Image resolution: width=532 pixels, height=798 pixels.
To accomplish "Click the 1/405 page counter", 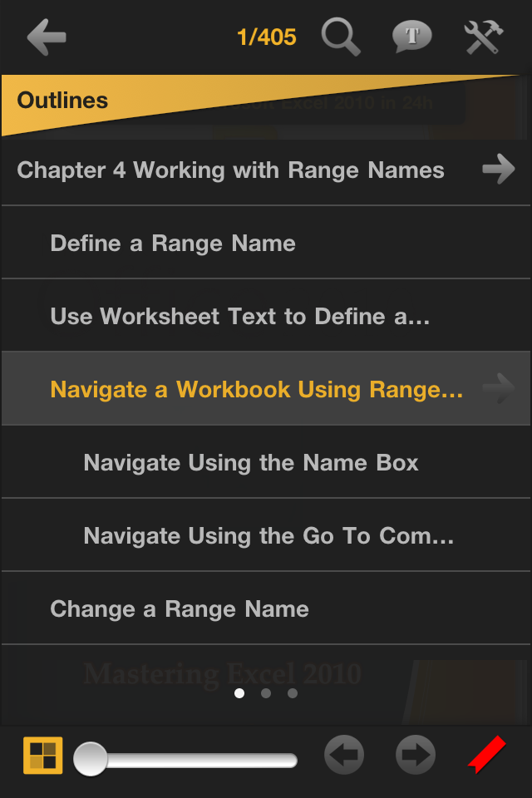I will pyautogui.click(x=266, y=37).
